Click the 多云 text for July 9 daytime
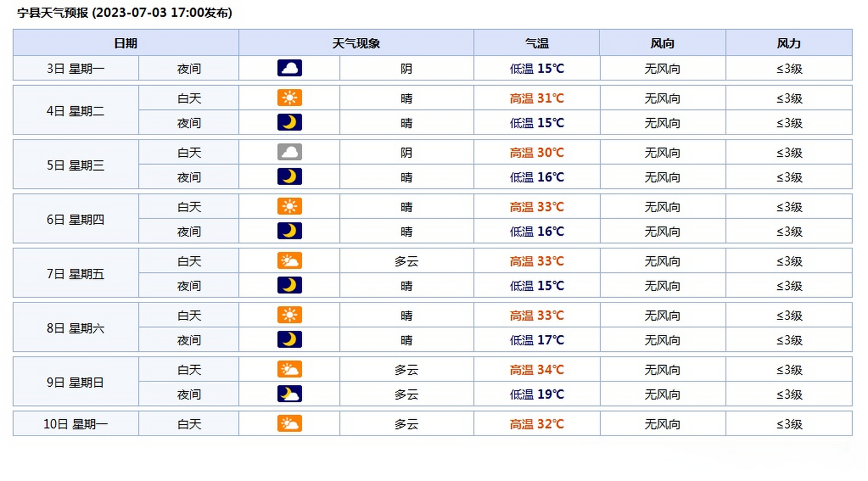Image resolution: width=868 pixels, height=481 pixels. (407, 369)
